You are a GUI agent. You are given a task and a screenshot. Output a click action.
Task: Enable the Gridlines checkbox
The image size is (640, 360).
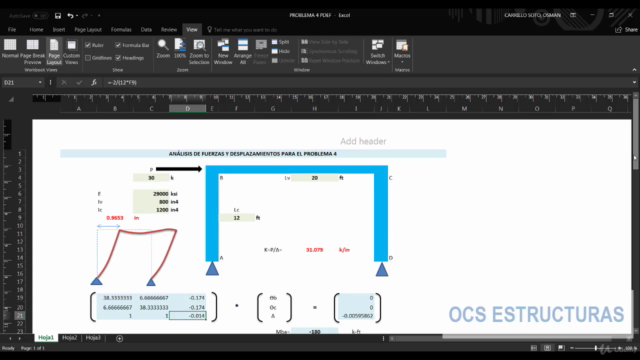coord(88,58)
